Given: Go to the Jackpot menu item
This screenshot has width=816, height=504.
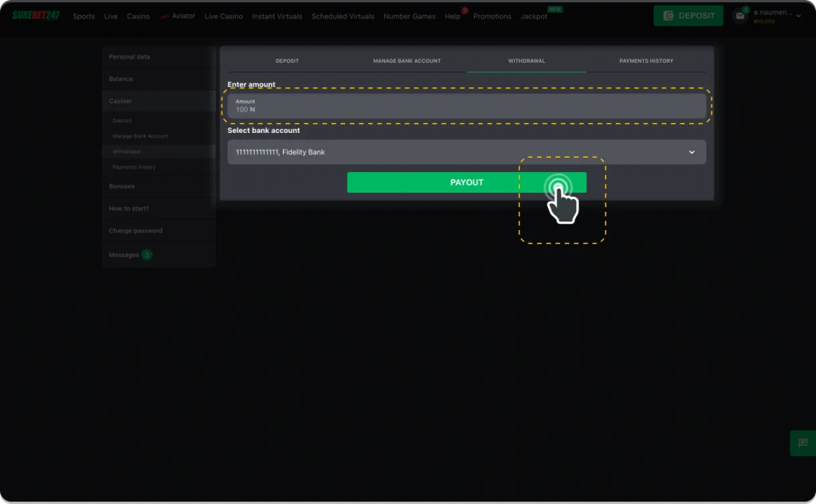Looking at the screenshot, I should 534,16.
